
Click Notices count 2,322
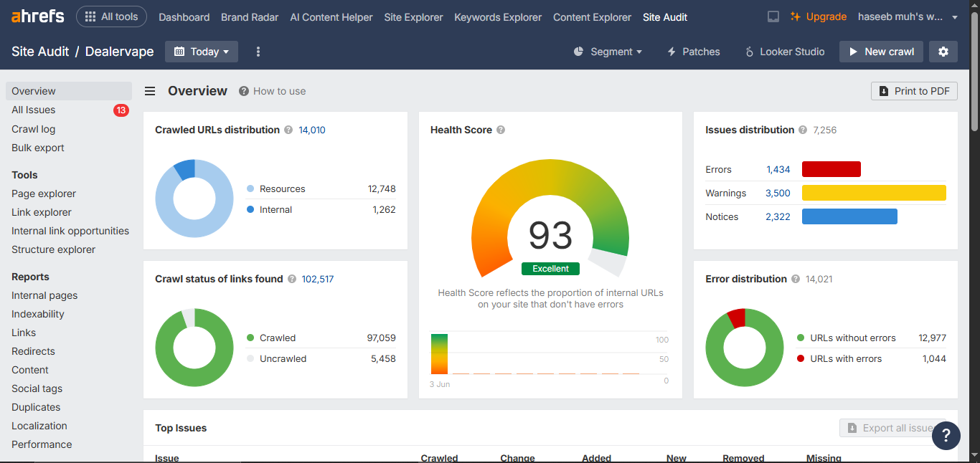[778, 217]
